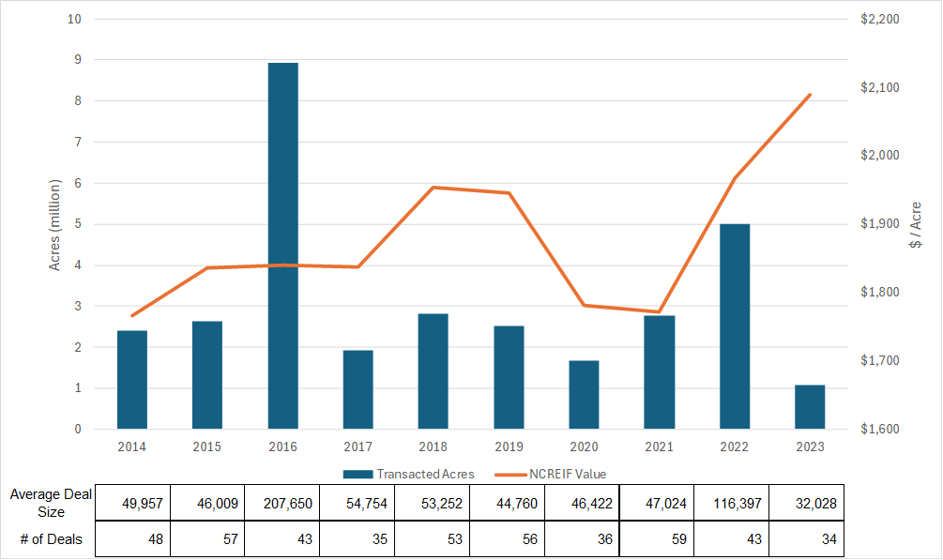Click the 2017 x-axis year label
Screen dimensions: 943x560
357,446
